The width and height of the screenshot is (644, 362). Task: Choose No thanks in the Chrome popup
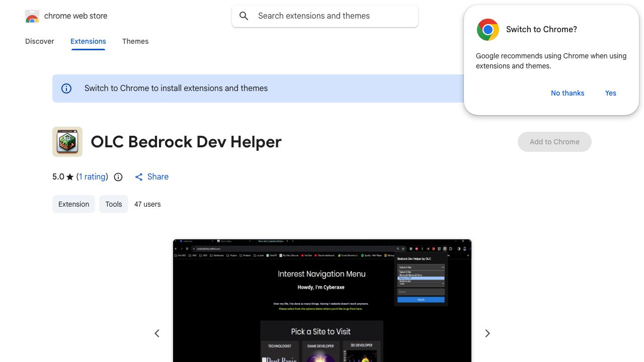pos(568,93)
